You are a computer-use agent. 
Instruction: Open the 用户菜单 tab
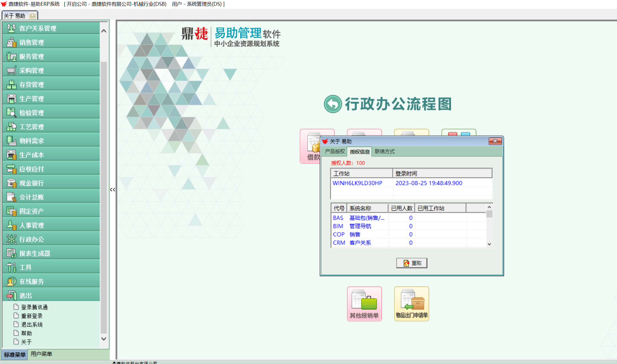click(x=41, y=354)
